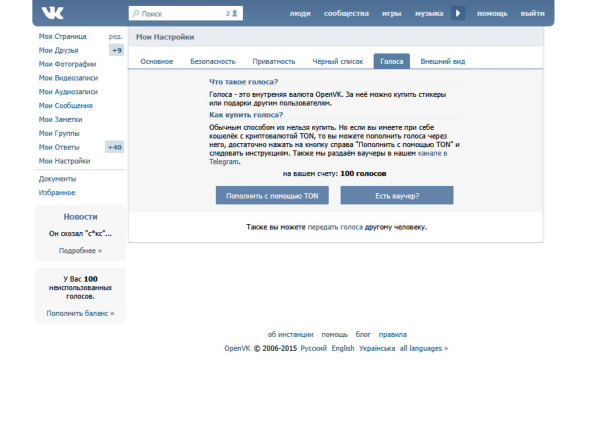Open Мои Сообщения
This screenshot has width=604, height=426.
pos(65,106)
